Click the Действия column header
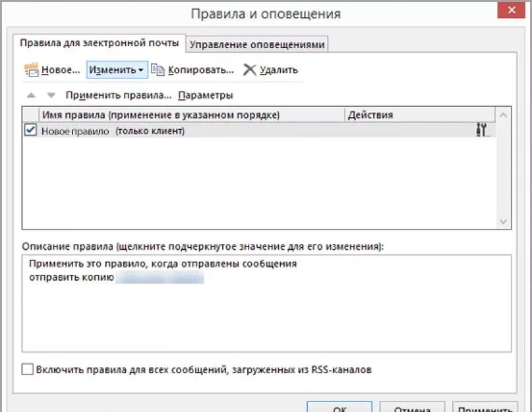Image resolution: width=532 pixels, height=412 pixels. click(420, 115)
